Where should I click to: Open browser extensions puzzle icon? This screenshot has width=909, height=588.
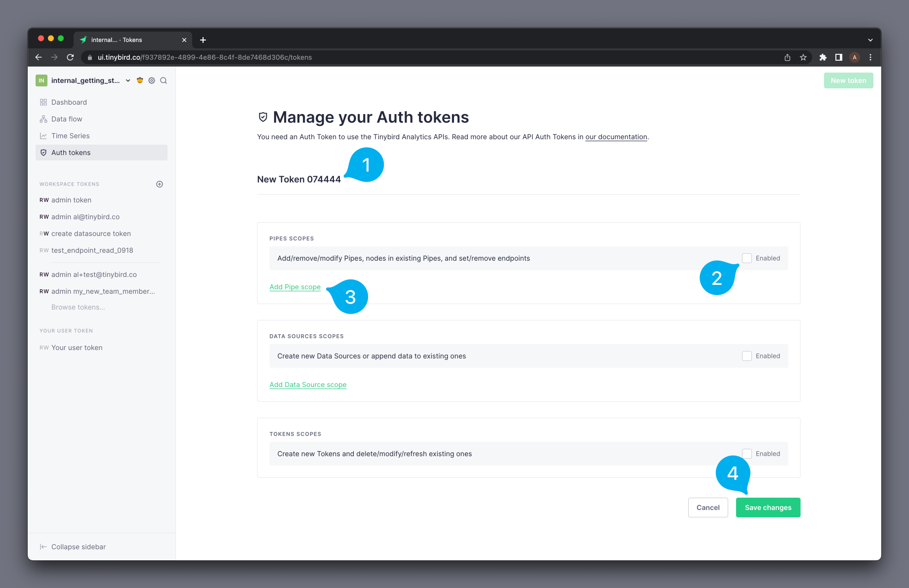coord(823,57)
